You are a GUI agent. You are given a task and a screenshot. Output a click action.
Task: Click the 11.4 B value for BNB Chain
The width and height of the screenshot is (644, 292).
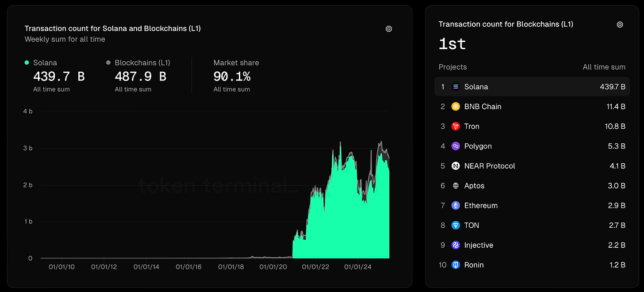pos(616,107)
